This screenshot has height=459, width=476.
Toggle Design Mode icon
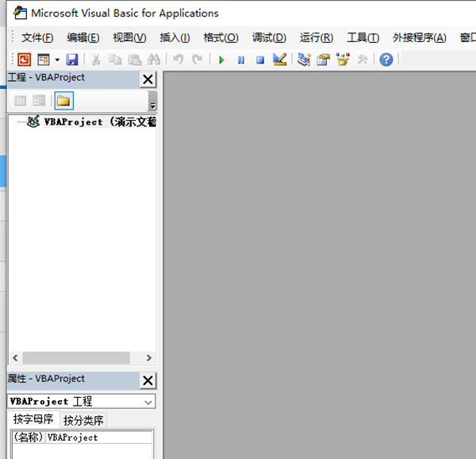point(279,60)
